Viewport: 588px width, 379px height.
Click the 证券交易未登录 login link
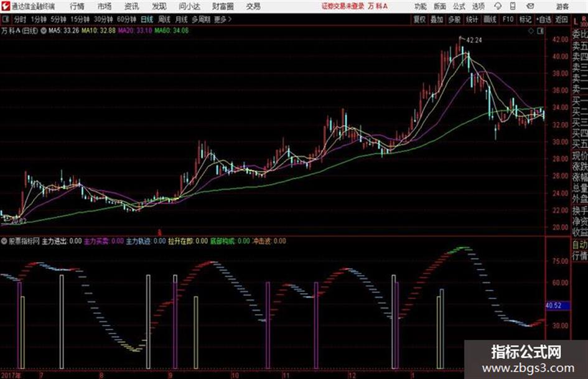[x=343, y=6]
